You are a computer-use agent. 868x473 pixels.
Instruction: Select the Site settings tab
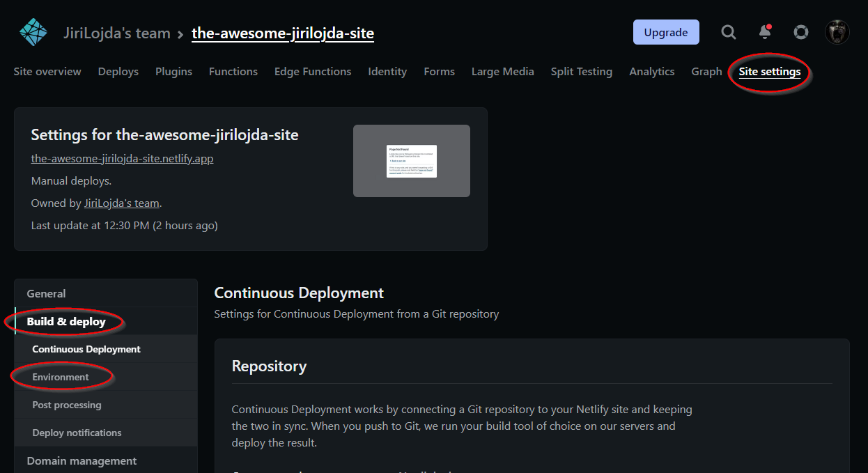(x=770, y=71)
